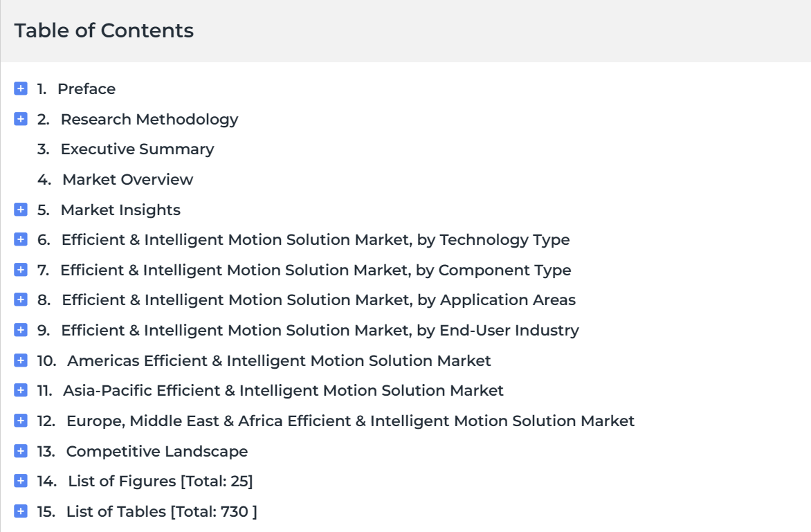Expand the by Application Areas section icon
Viewport: 811px width, 532px height.
[21, 300]
